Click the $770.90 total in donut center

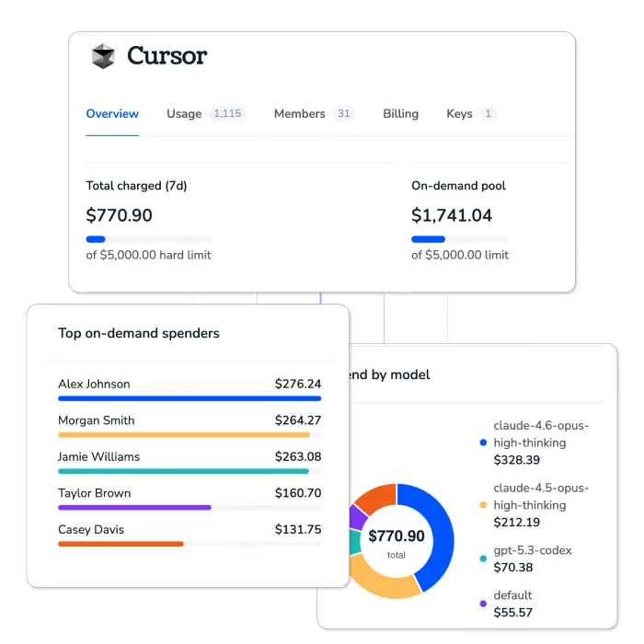(x=397, y=536)
